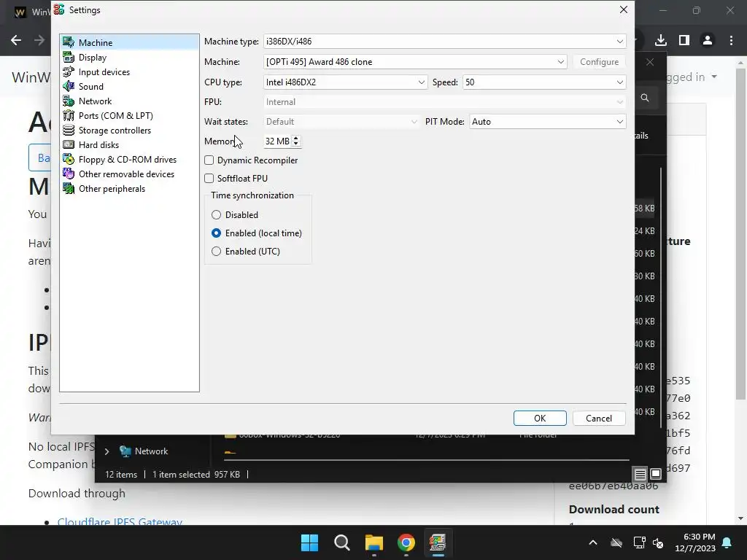The image size is (747, 560).
Task: Select Enabled (local time) option
Action: [x=216, y=233]
